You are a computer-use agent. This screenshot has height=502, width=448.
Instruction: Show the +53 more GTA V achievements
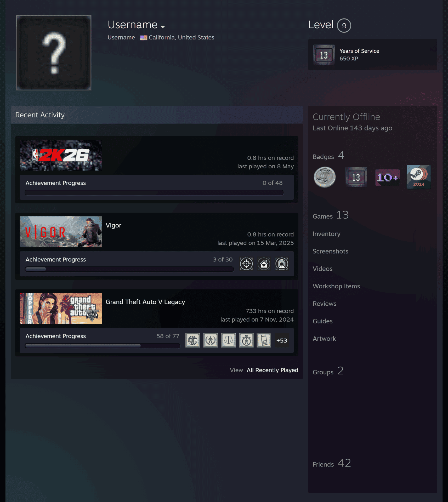coord(282,340)
